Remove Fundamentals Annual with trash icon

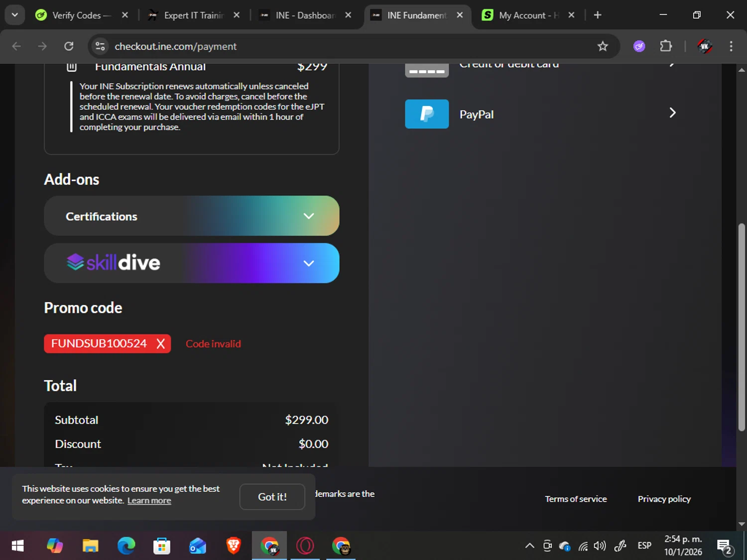[72, 67]
